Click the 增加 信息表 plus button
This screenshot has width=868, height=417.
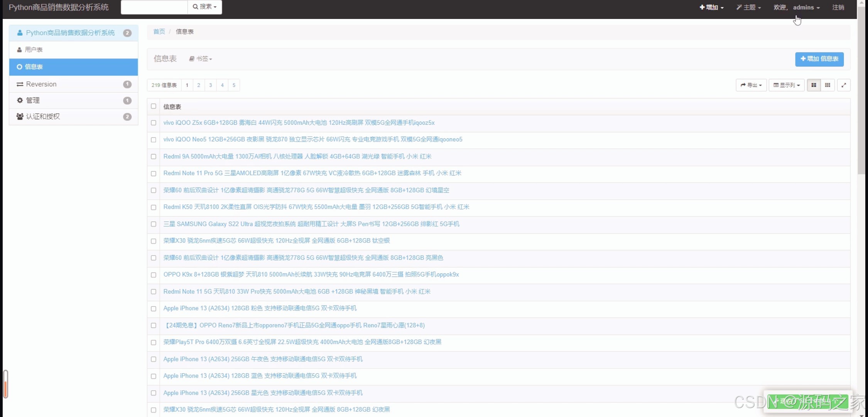click(819, 59)
